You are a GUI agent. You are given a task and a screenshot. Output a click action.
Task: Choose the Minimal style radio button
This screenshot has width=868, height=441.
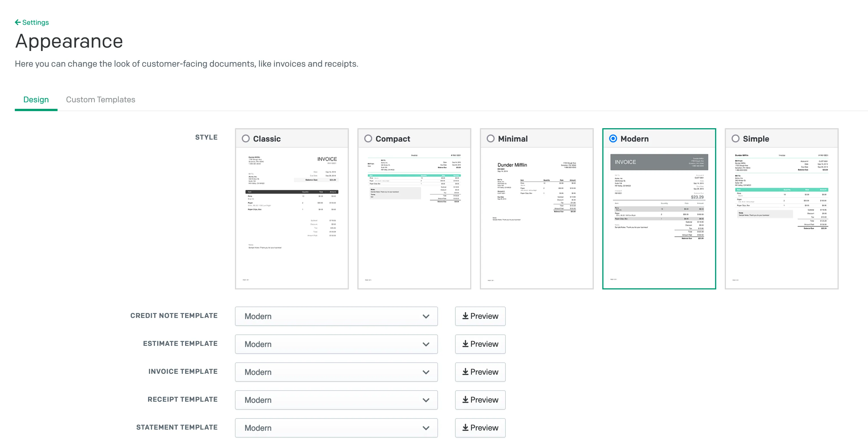pos(491,138)
